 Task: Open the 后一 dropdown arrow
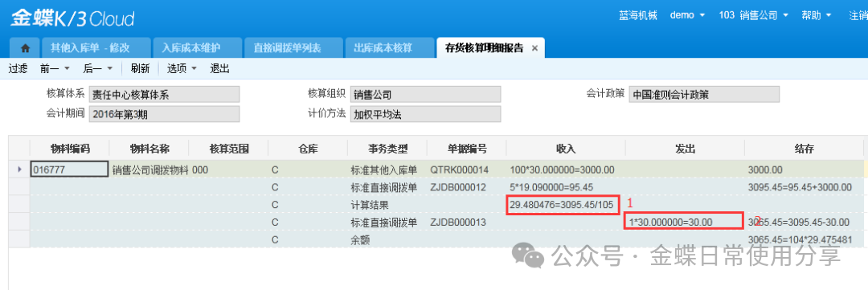point(109,68)
